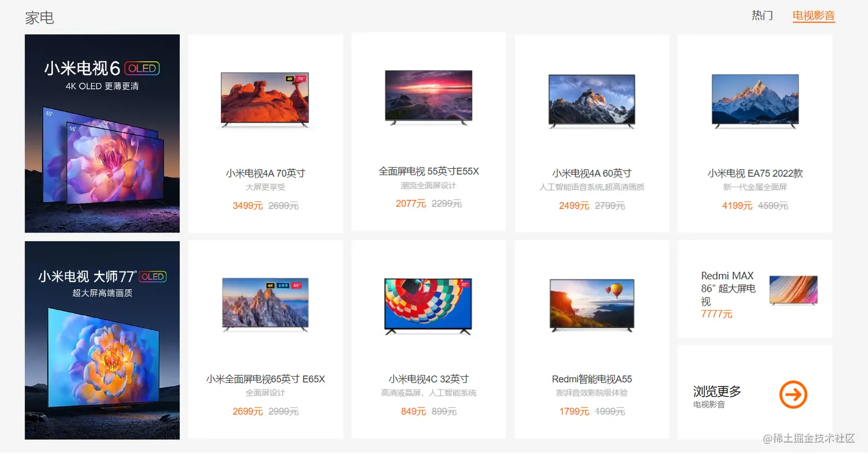Click the 1799元 price
The height and width of the screenshot is (457, 868).
(574, 411)
